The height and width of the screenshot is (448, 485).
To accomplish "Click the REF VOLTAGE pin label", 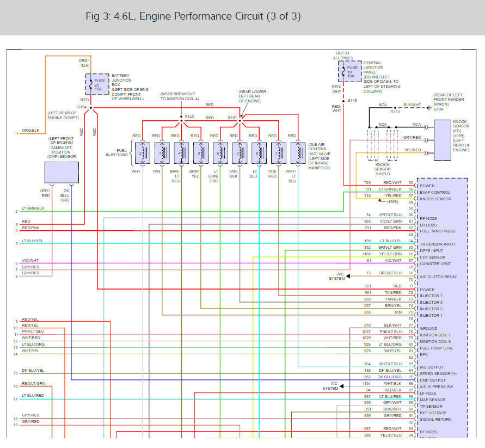I will pos(433,413).
